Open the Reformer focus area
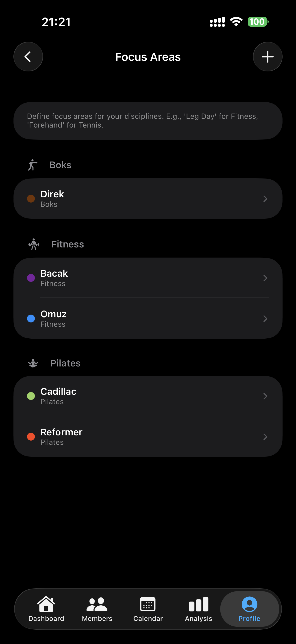 [125, 437]
